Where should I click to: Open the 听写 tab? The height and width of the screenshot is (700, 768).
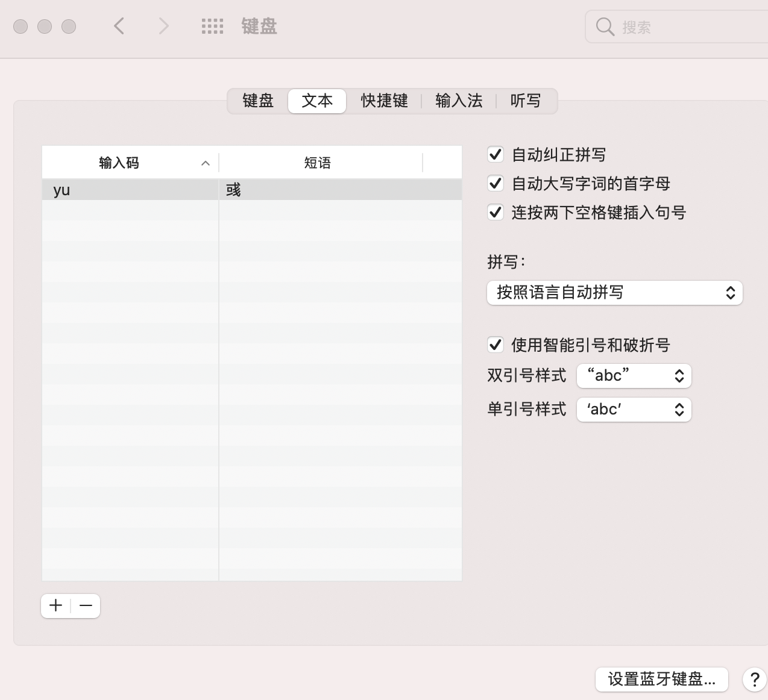click(526, 101)
